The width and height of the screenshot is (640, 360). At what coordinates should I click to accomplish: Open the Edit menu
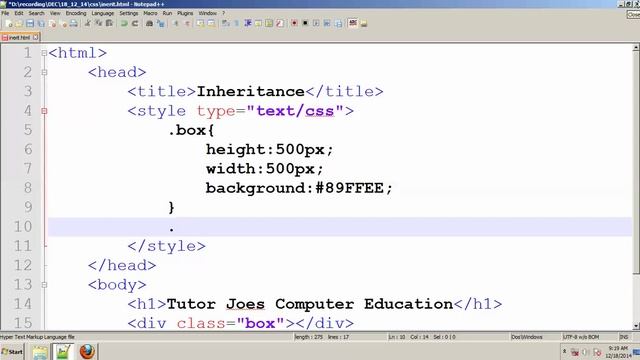point(19,13)
